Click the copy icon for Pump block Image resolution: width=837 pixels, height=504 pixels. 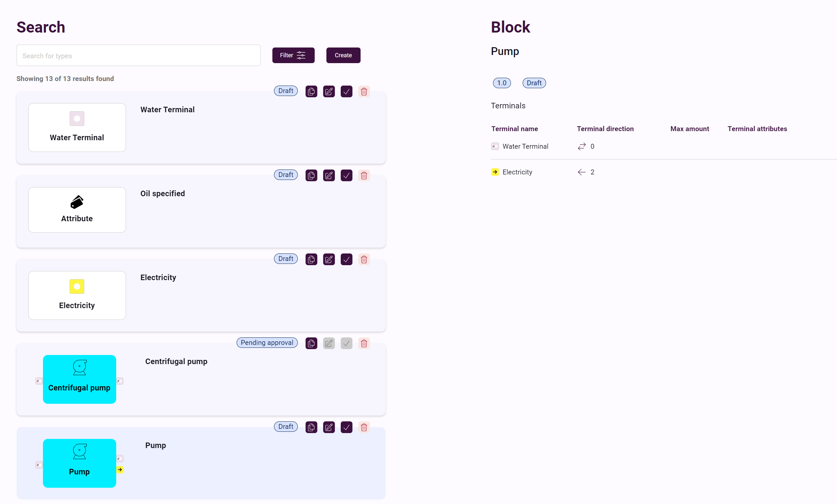pos(311,426)
